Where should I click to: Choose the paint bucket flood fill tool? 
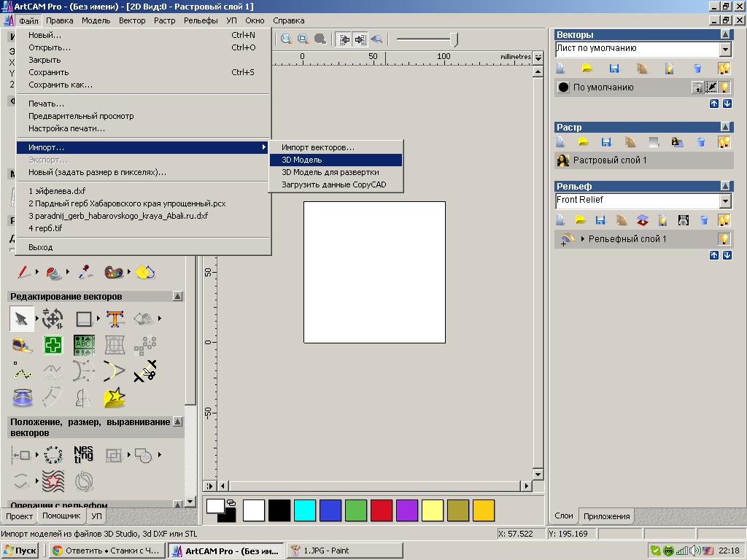(x=54, y=273)
